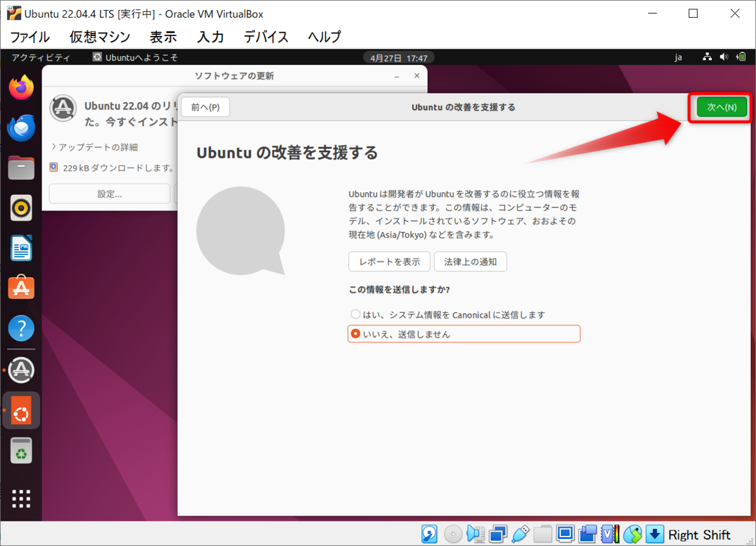
Task: Open the 表示 menu
Action: (163, 37)
